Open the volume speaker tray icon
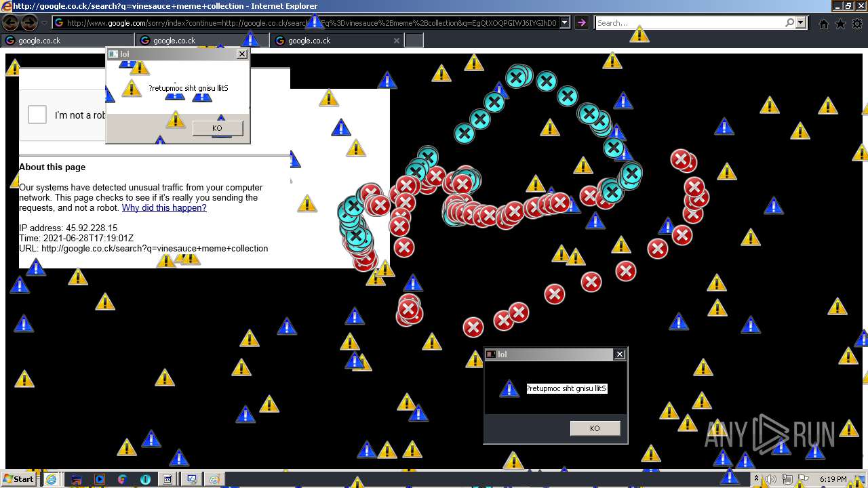 pyautogui.click(x=771, y=479)
